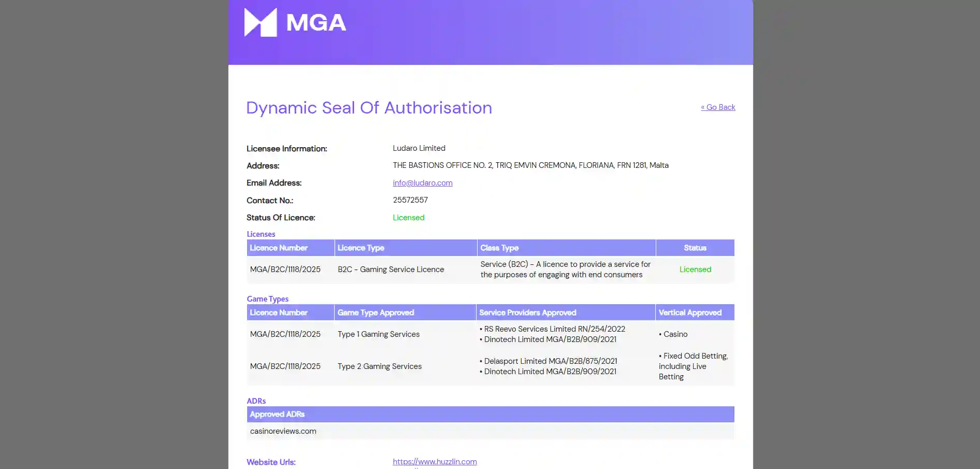The height and width of the screenshot is (469, 980).
Task: Click the Address label
Action: tap(263, 166)
